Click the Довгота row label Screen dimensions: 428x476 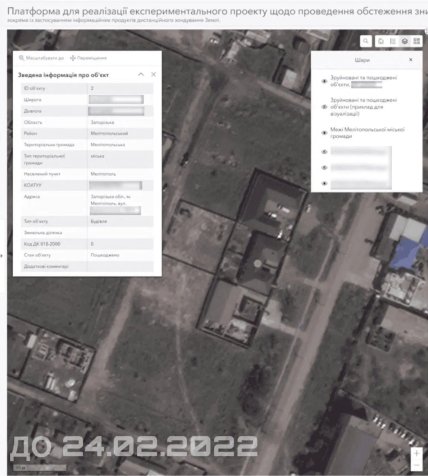tap(33, 111)
